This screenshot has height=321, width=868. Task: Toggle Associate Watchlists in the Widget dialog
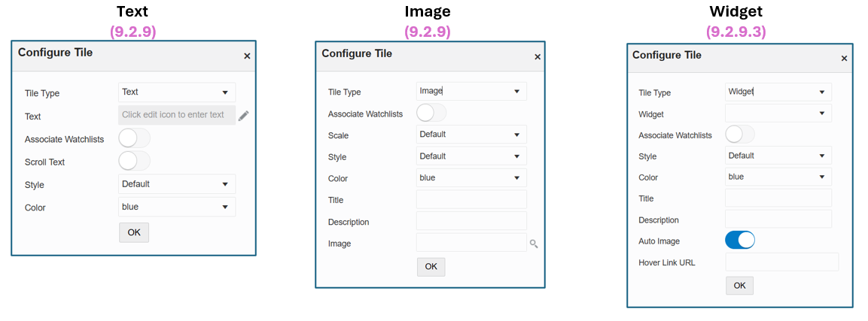click(x=739, y=135)
